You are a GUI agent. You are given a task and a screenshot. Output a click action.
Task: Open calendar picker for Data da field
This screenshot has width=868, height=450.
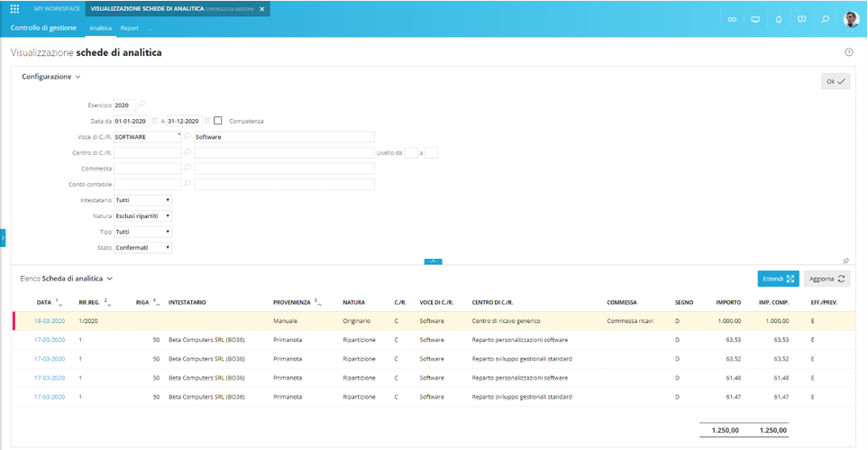tap(154, 121)
